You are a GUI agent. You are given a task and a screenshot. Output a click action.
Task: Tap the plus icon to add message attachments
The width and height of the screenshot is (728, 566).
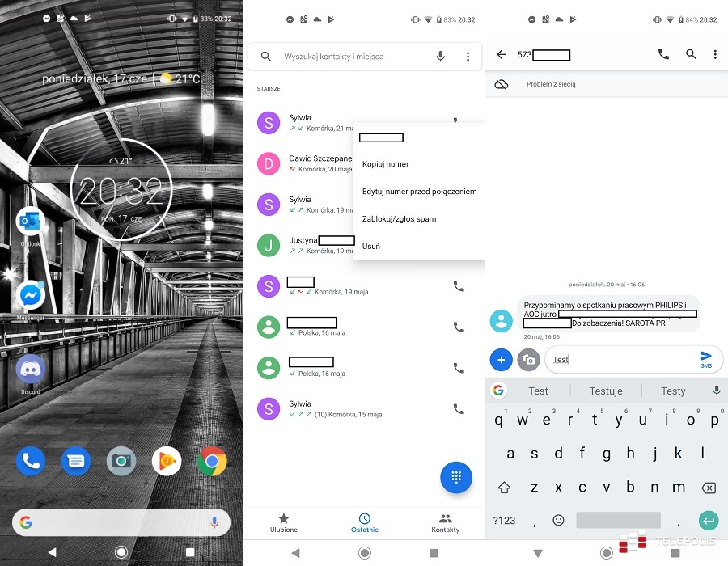[x=501, y=359]
